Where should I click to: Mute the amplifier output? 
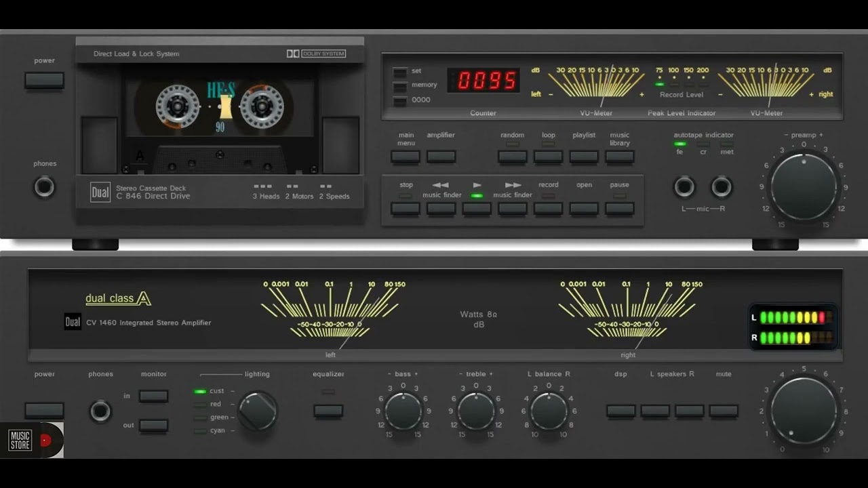[724, 411]
